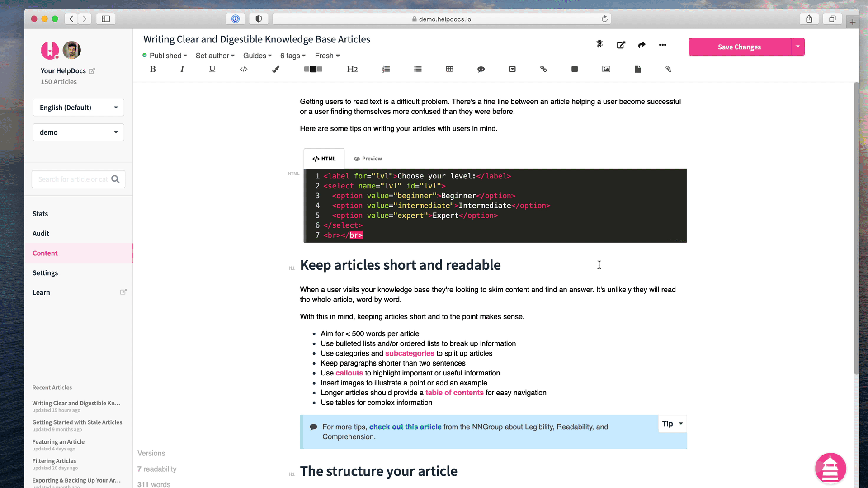Insert a callout using the speech bubble icon
This screenshot has height=488, width=868.
(x=481, y=69)
